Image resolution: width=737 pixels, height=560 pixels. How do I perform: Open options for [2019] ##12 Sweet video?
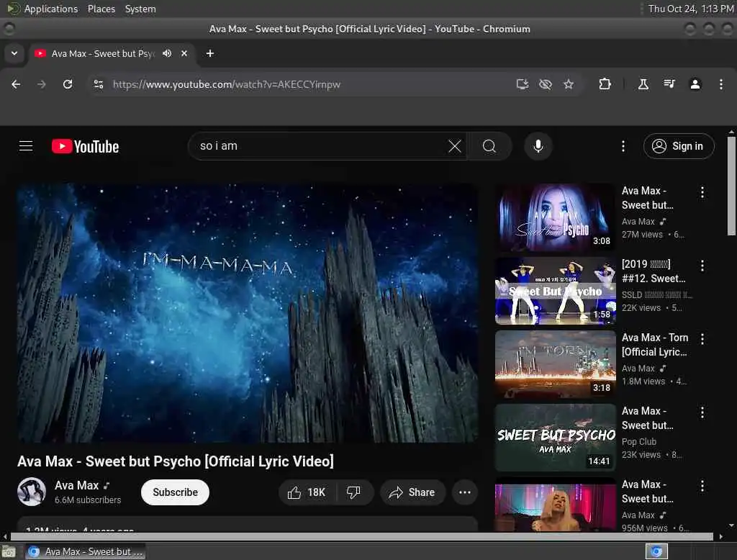pyautogui.click(x=702, y=266)
